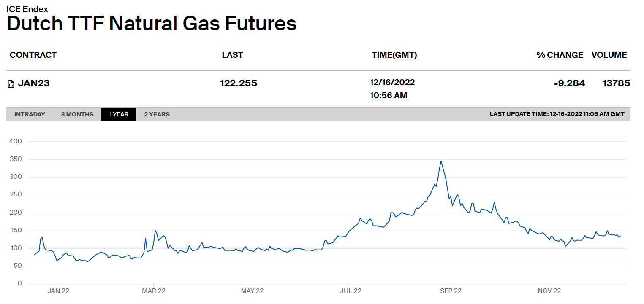Screen dimensions: 644x304
Task: Switch to the INTRADAY chart tab
Action: [x=30, y=114]
